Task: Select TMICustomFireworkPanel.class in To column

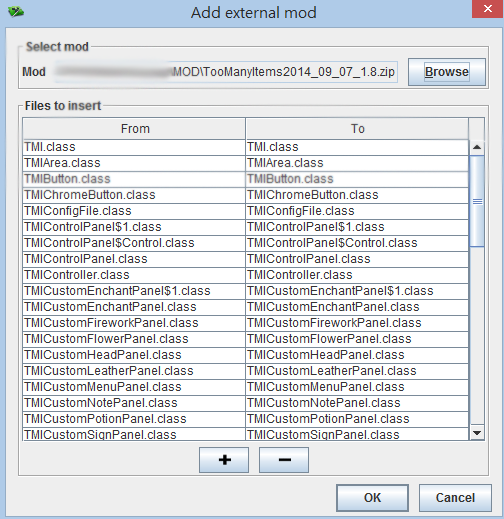Action: tap(357, 323)
